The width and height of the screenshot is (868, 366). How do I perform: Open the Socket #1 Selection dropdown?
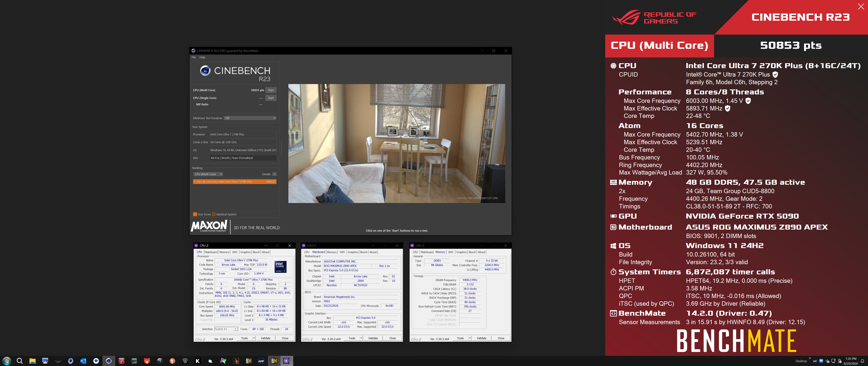tap(226, 329)
